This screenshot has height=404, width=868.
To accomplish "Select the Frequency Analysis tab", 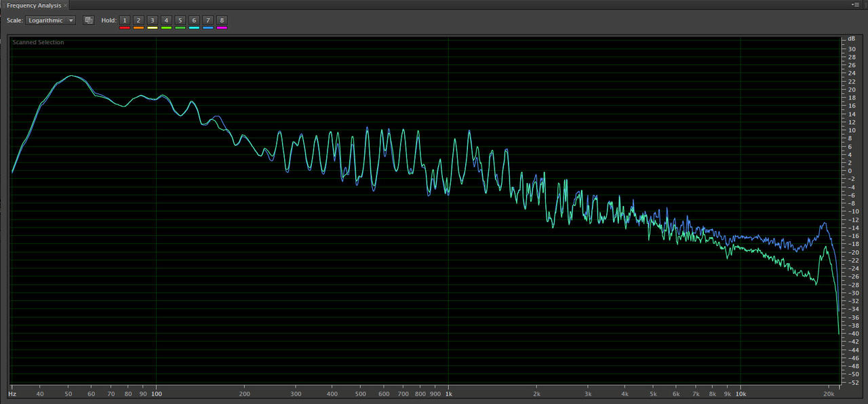I will tap(34, 5).
